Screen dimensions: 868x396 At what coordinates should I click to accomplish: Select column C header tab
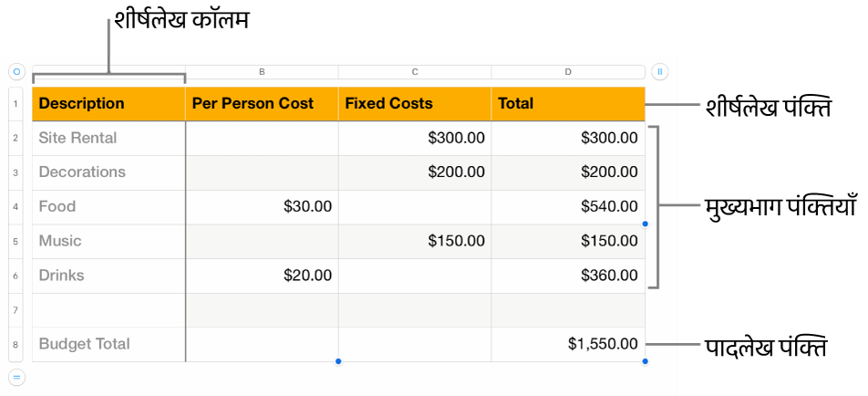[415, 71]
